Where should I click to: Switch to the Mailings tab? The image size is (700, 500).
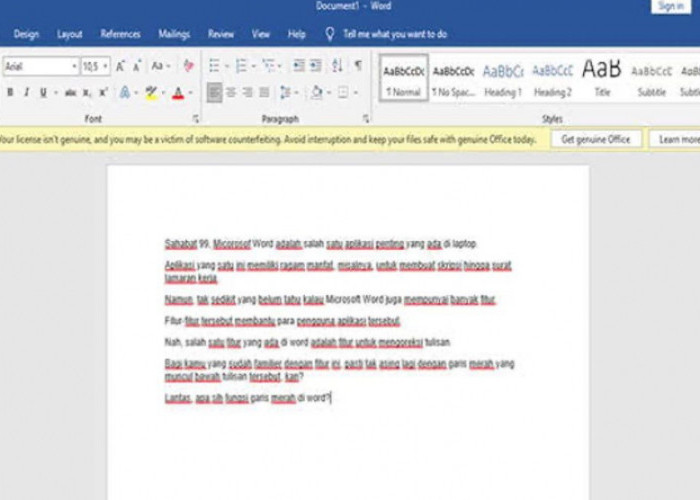pos(174,34)
